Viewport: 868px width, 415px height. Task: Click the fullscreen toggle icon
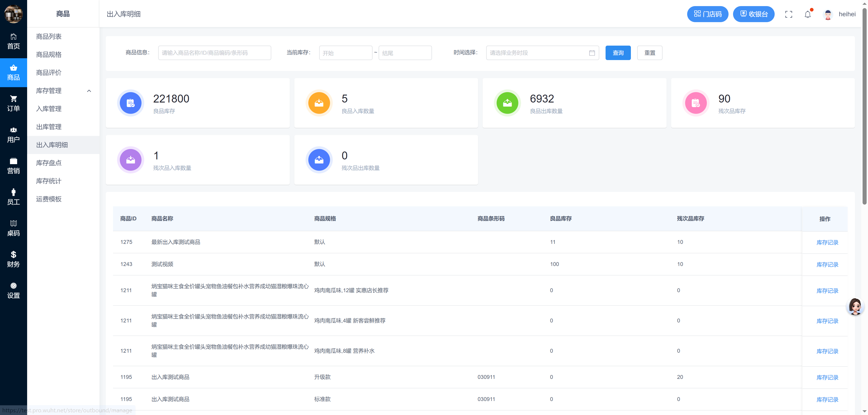coord(788,14)
